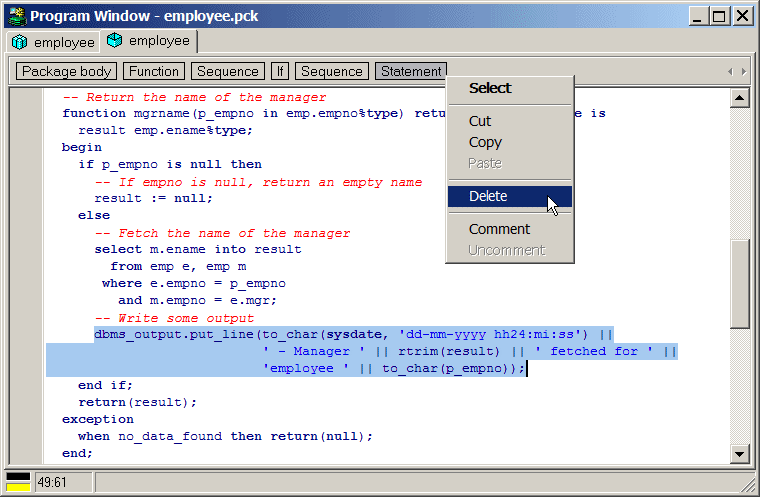This screenshot has width=760, height=497.
Task: Close the Program Window
Action: pos(742,16)
